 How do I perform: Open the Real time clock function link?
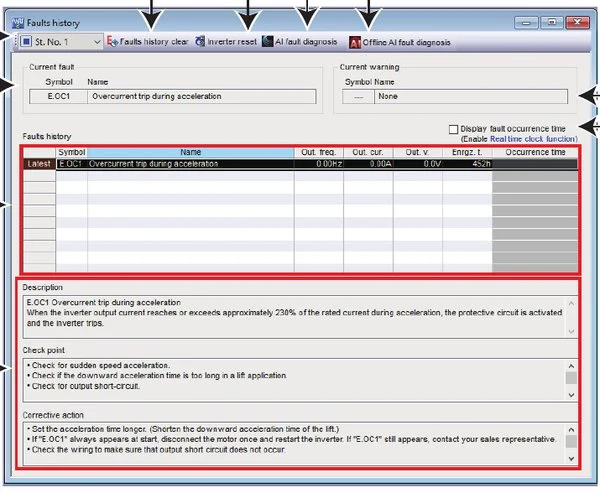click(533, 139)
